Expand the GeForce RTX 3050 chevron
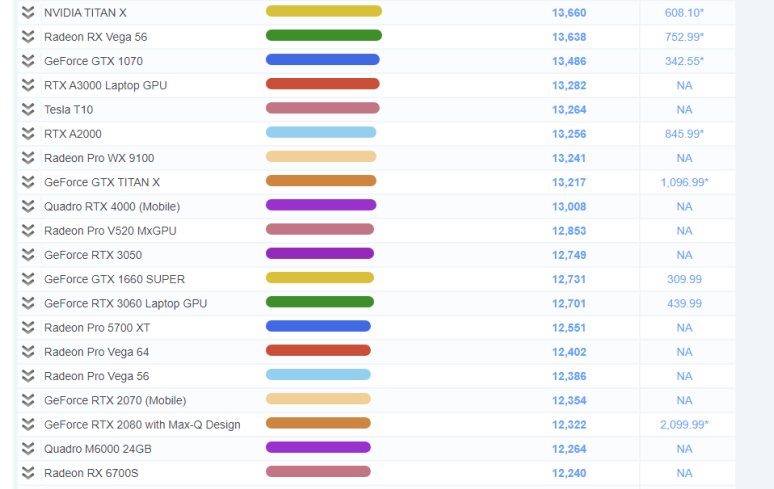The height and width of the screenshot is (489, 774). click(x=28, y=255)
